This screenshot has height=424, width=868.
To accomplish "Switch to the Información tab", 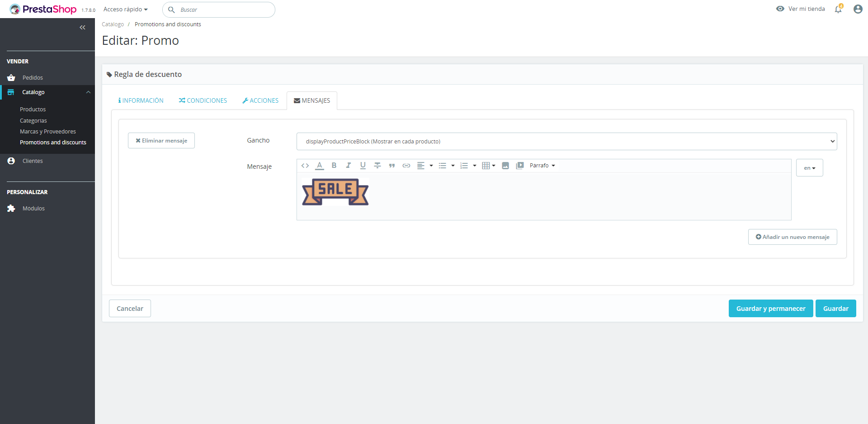I will [x=141, y=100].
